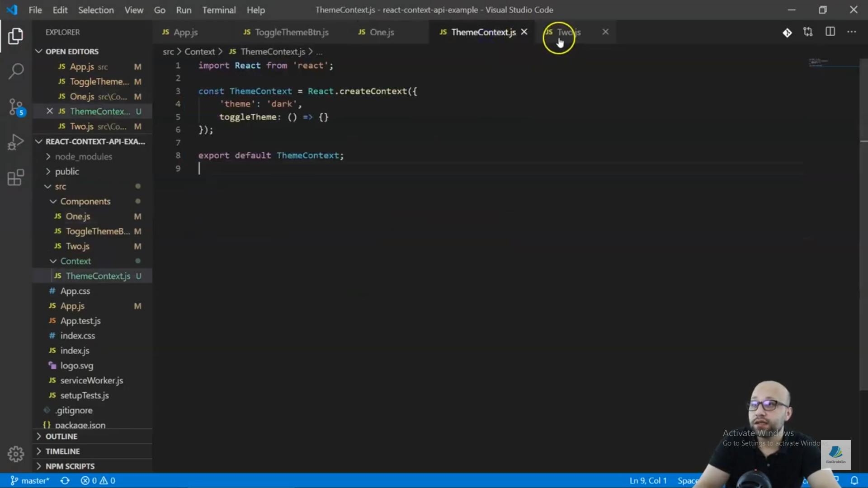Open App.css in the file tree

[75, 291]
